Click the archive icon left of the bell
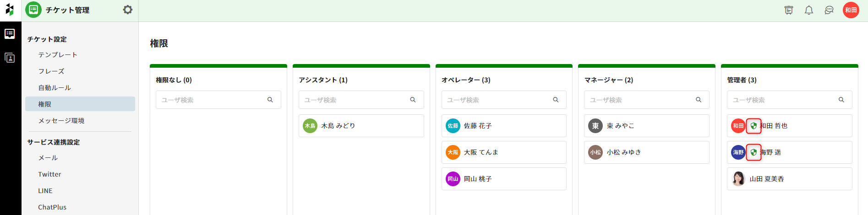 pos(789,10)
